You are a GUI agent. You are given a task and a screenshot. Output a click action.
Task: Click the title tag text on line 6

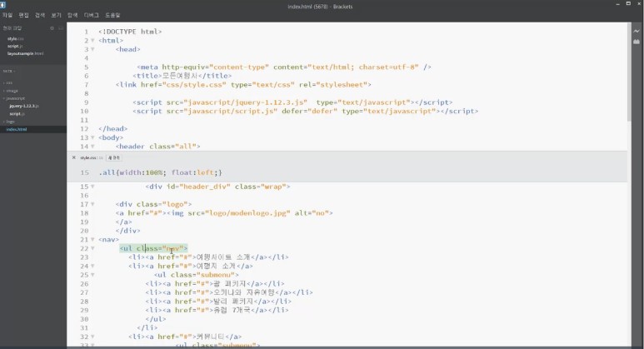(182, 76)
